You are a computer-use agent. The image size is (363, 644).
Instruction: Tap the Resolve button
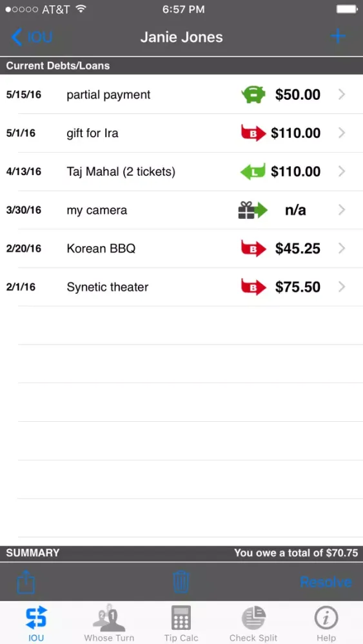[326, 582]
